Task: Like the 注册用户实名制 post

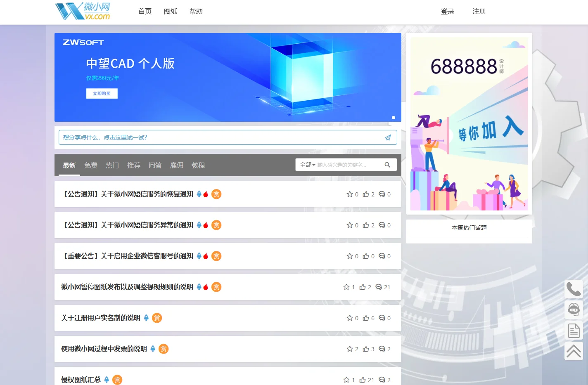Action: [366, 318]
